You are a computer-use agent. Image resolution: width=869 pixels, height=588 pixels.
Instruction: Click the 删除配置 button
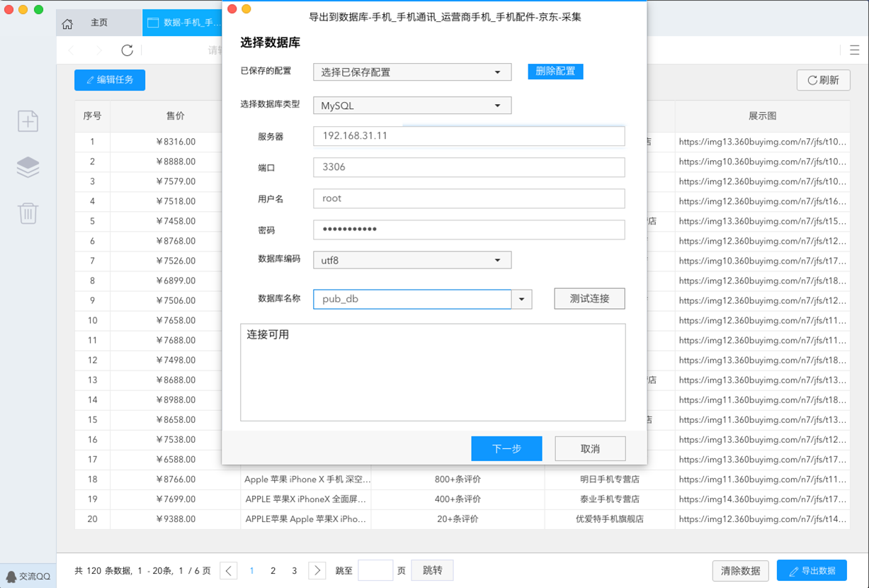555,72
